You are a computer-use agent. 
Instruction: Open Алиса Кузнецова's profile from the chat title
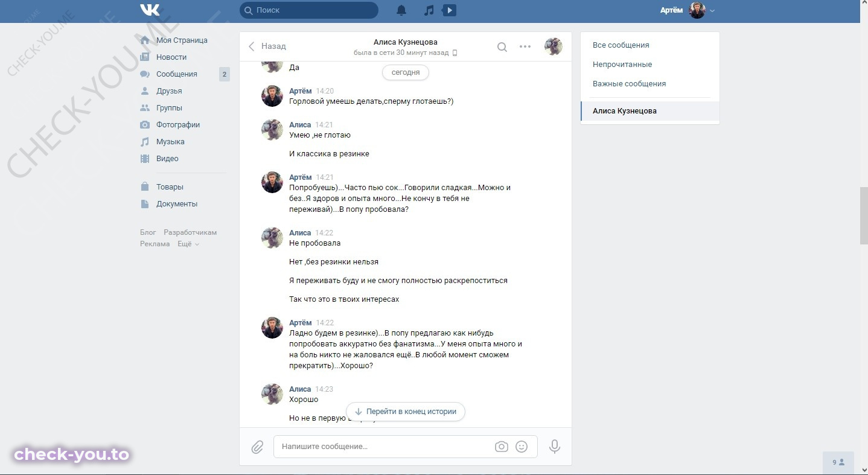click(x=406, y=42)
